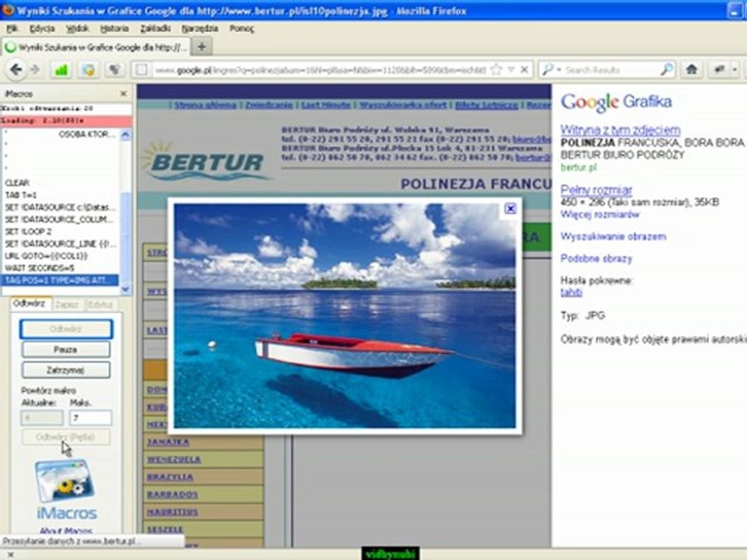
Task: Close the iMacros sidebar panel
Action: 124,94
